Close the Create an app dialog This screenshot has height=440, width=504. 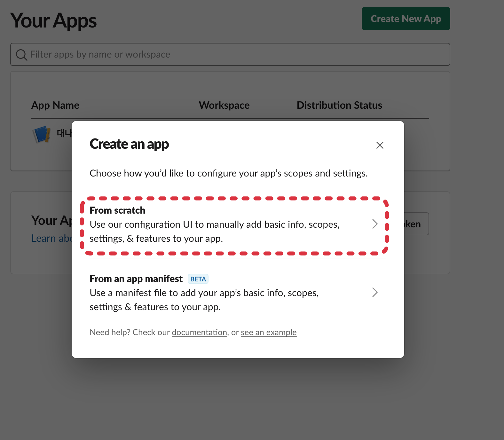pyautogui.click(x=380, y=145)
